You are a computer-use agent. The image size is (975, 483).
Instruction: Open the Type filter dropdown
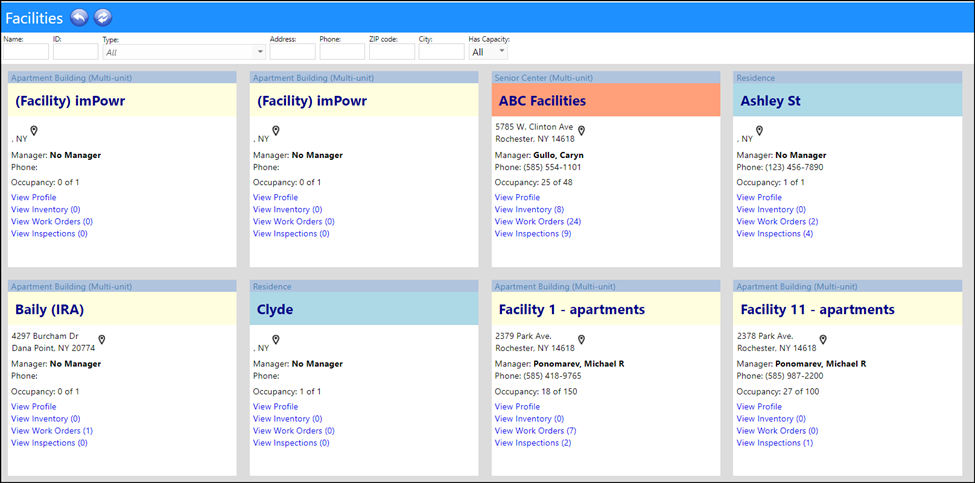[184, 52]
